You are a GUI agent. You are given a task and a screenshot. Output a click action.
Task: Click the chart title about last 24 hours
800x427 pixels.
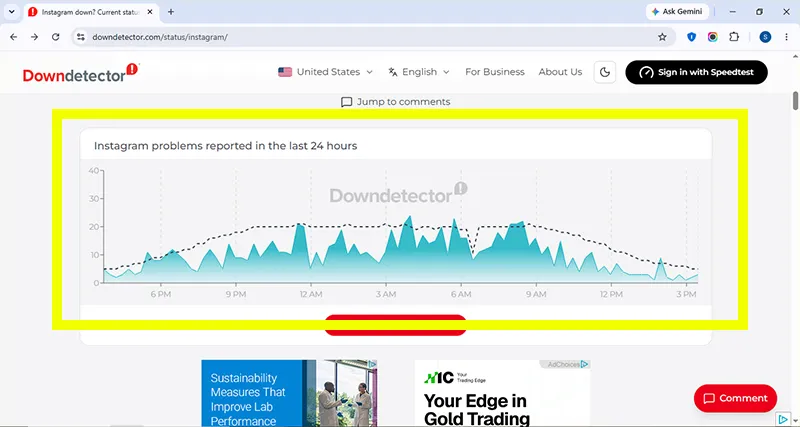(226, 146)
